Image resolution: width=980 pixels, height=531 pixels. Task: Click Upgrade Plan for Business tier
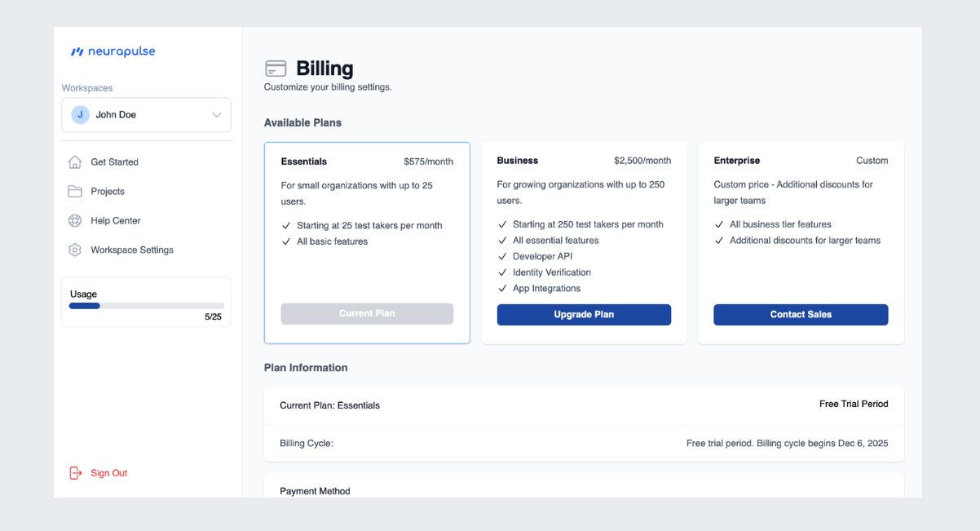point(584,314)
